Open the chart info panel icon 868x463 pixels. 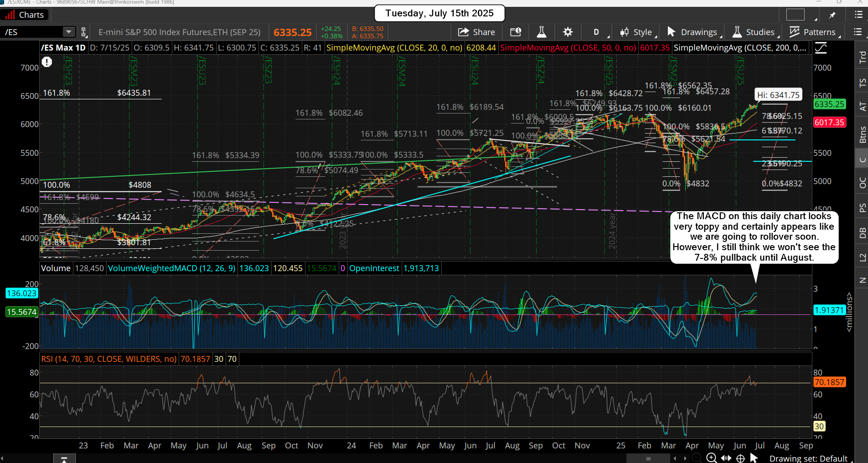515,32
